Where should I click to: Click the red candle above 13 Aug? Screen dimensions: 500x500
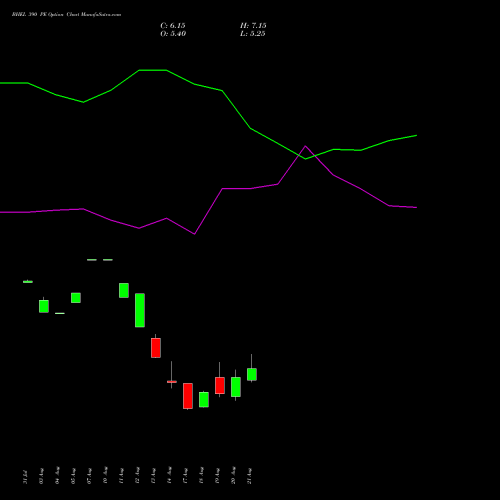156,348
